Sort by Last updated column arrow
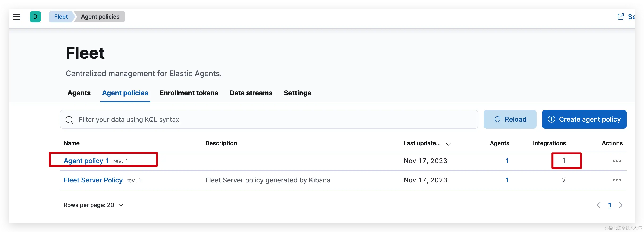The height and width of the screenshot is (232, 644). click(449, 143)
